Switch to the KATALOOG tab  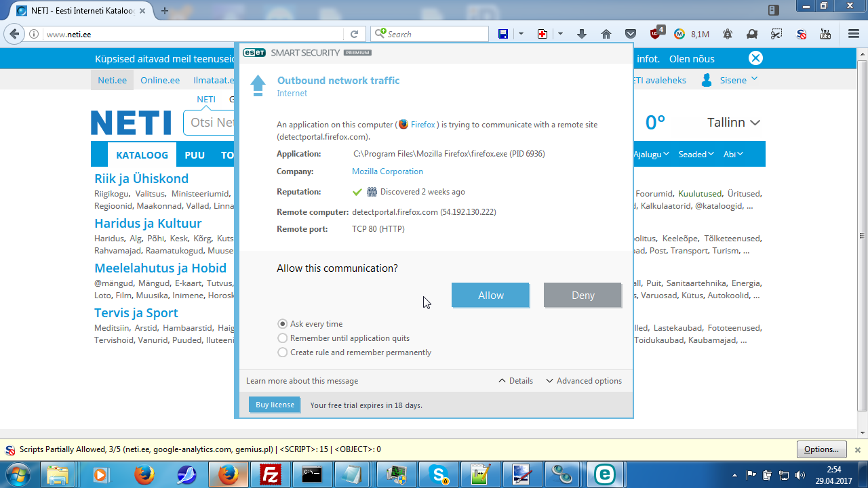[x=142, y=155]
